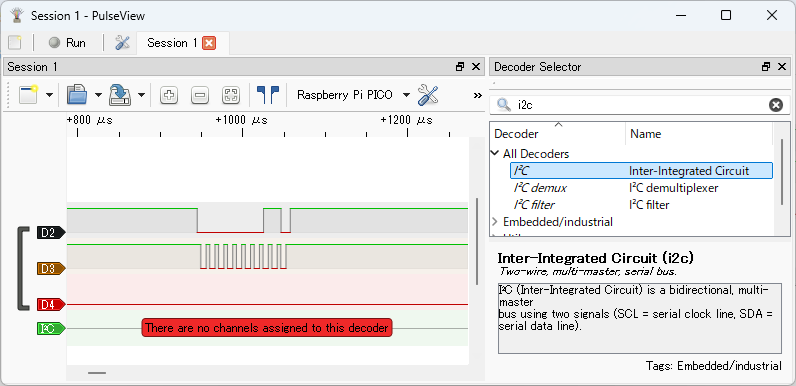Select the I²C demux decoder

coord(540,188)
